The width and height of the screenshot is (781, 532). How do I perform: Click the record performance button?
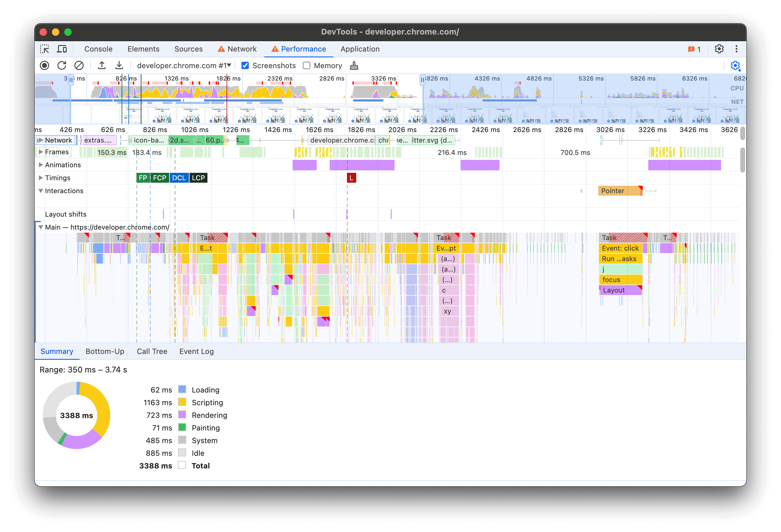pyautogui.click(x=44, y=65)
